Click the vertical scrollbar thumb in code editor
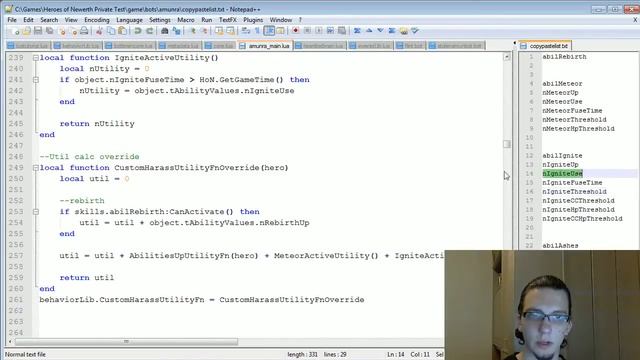This screenshot has width=640, height=360. [x=507, y=144]
